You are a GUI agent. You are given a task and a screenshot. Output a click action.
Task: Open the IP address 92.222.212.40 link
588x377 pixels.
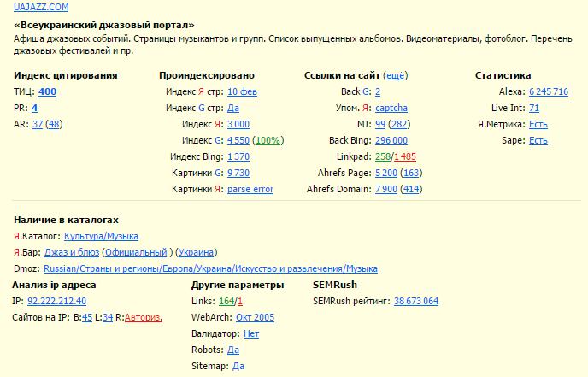tap(56, 301)
